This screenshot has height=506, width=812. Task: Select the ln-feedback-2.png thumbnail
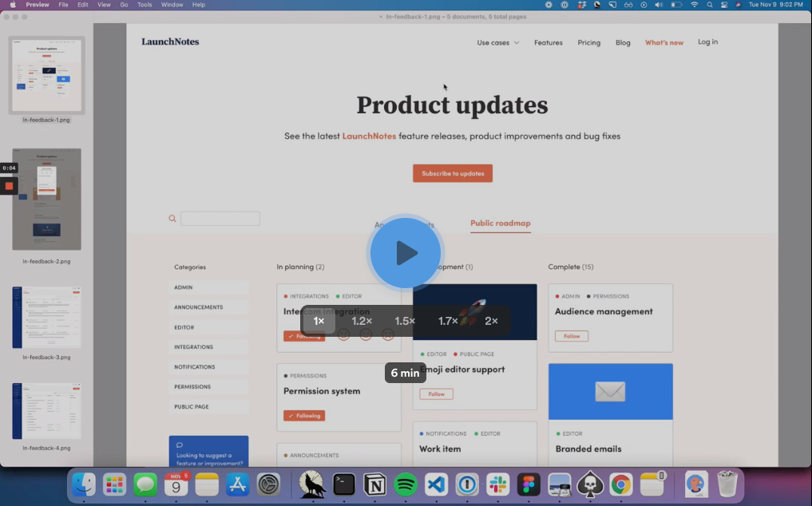tap(46, 200)
